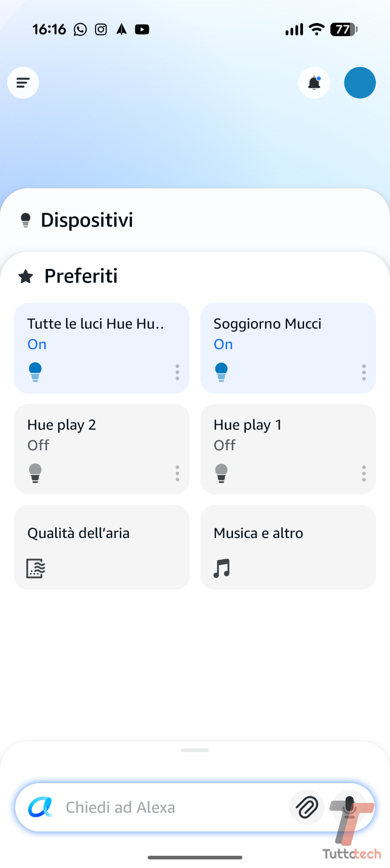Image resolution: width=390 pixels, height=868 pixels.
Task: Switch on Hue play 1 bulb
Action: click(x=221, y=473)
